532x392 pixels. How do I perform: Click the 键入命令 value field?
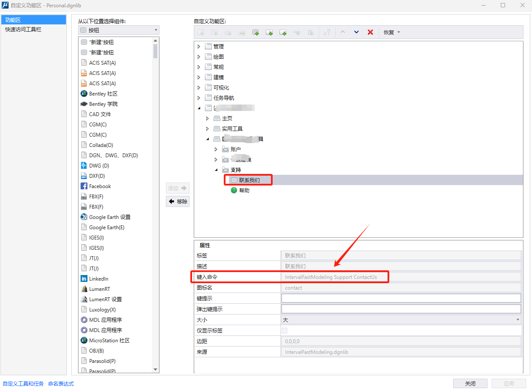tap(401, 277)
